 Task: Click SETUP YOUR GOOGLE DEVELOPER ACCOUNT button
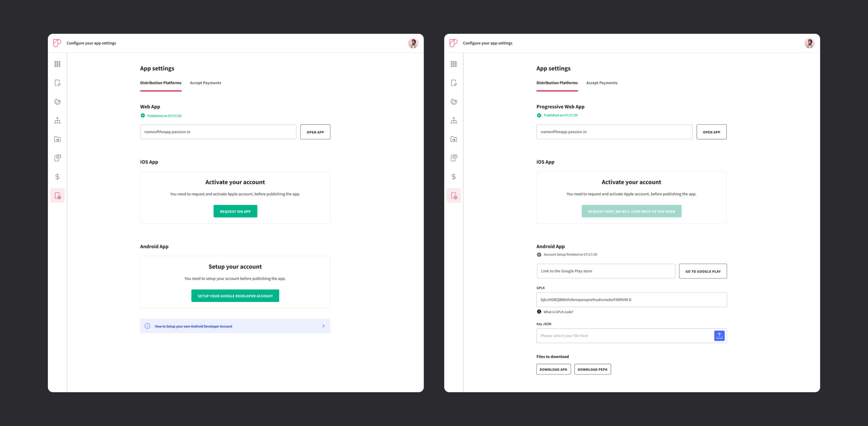point(235,296)
